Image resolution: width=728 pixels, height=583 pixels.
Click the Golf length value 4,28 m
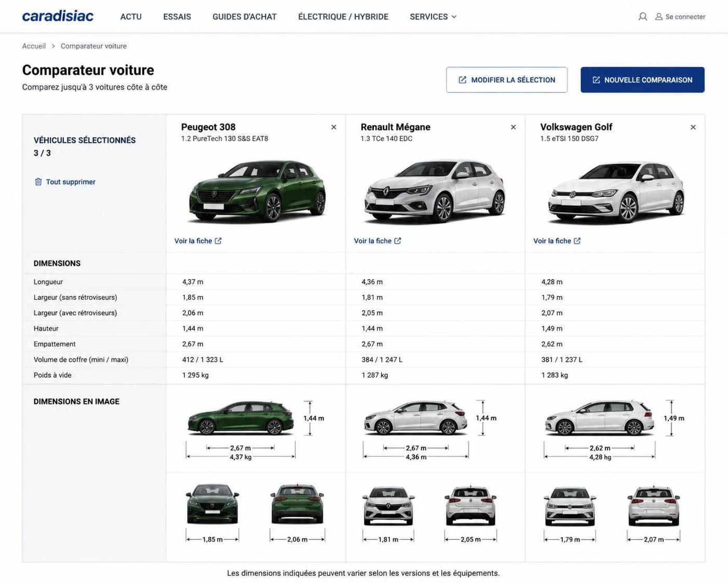point(552,282)
